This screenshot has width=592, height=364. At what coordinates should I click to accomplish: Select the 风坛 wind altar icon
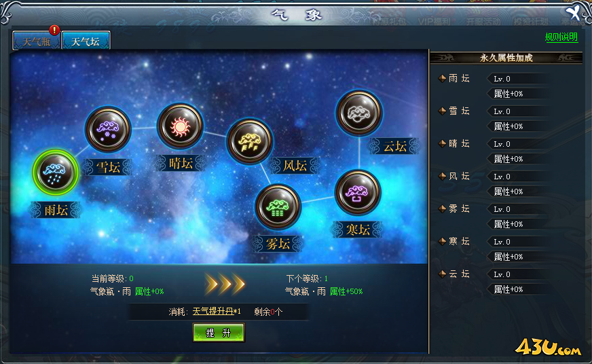coord(249,141)
